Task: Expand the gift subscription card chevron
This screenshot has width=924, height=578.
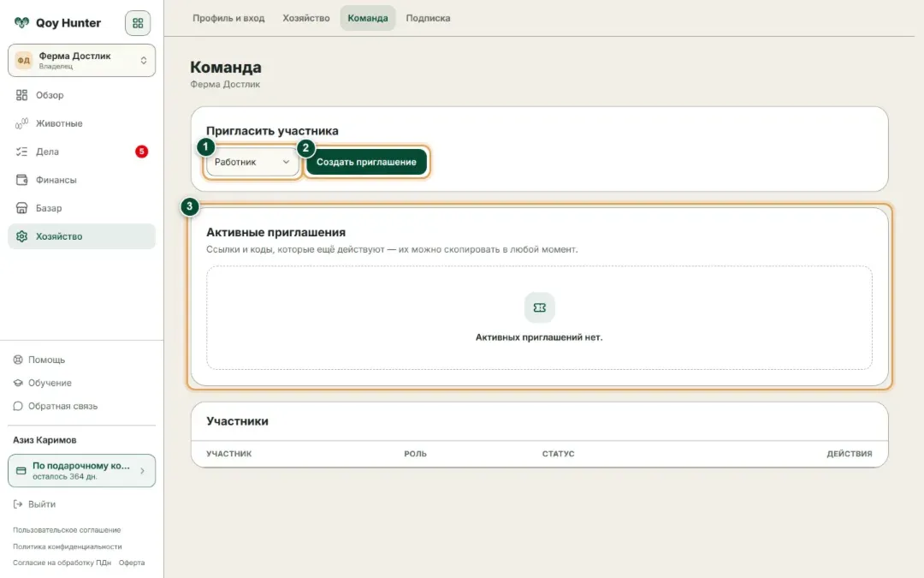Action: [x=142, y=471]
